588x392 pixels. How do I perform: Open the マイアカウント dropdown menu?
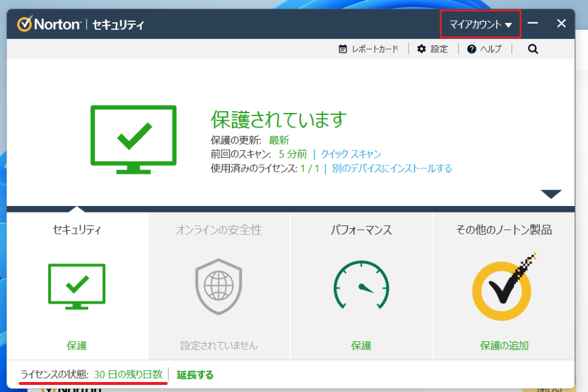point(480,25)
